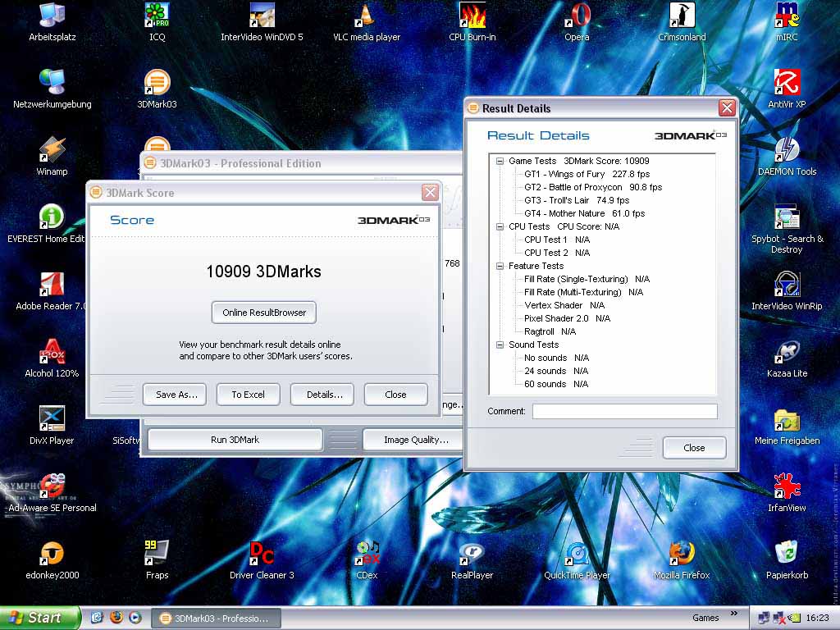Select the Ragtroll result row

550,331
